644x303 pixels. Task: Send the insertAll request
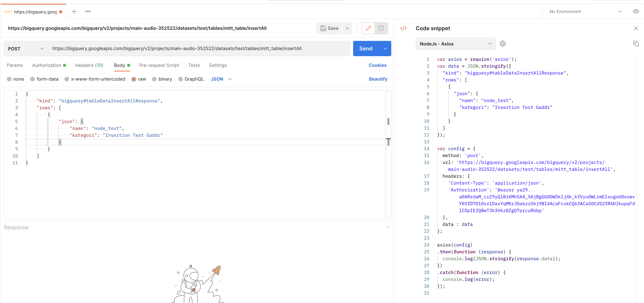[x=365, y=48]
